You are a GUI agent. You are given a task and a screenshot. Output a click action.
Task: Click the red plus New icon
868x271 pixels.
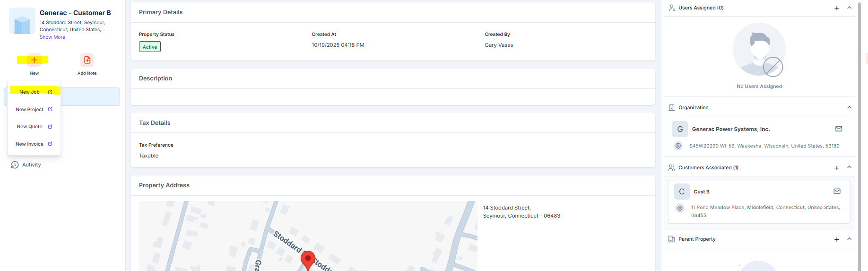coord(34,60)
